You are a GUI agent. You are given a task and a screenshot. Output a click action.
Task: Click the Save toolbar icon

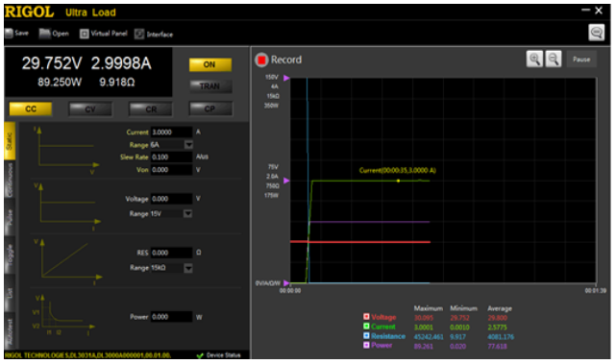(x=9, y=34)
